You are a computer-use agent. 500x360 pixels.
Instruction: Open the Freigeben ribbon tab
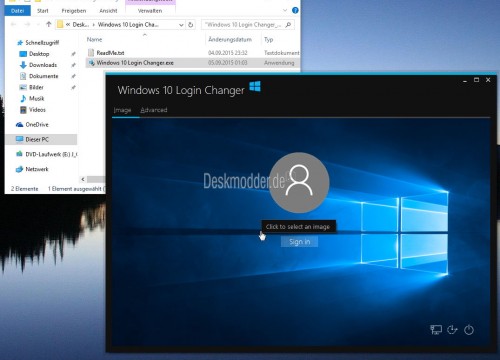74,11
